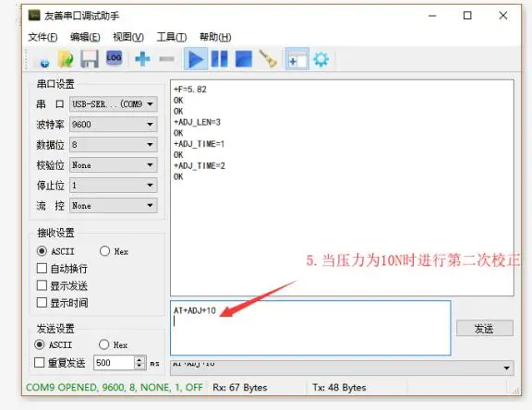Click in the receive output area

tap(342, 187)
